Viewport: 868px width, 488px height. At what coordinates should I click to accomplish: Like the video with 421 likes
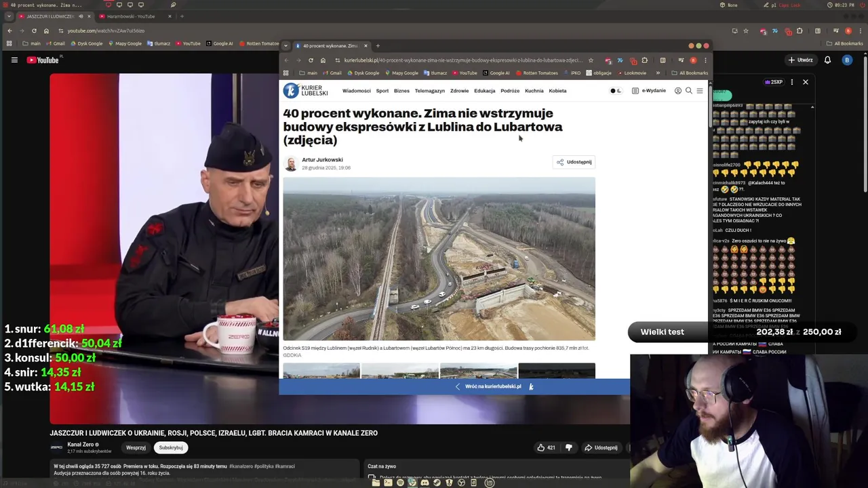pos(547,447)
